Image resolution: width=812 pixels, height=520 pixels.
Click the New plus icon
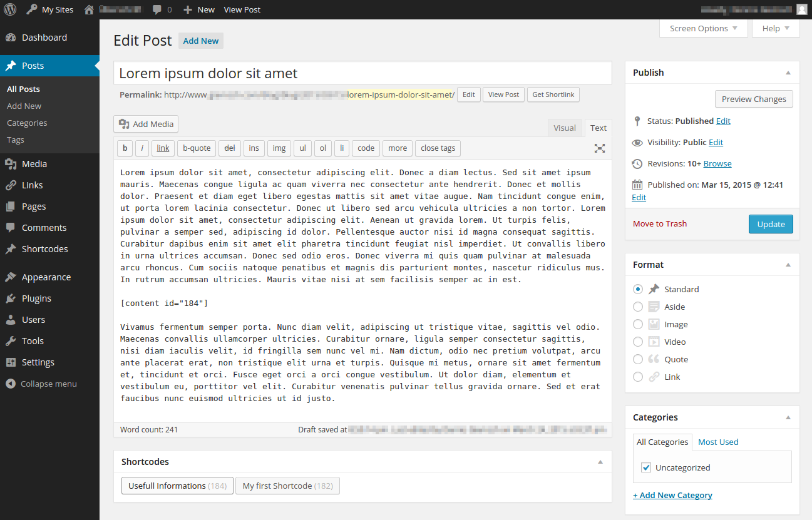187,10
